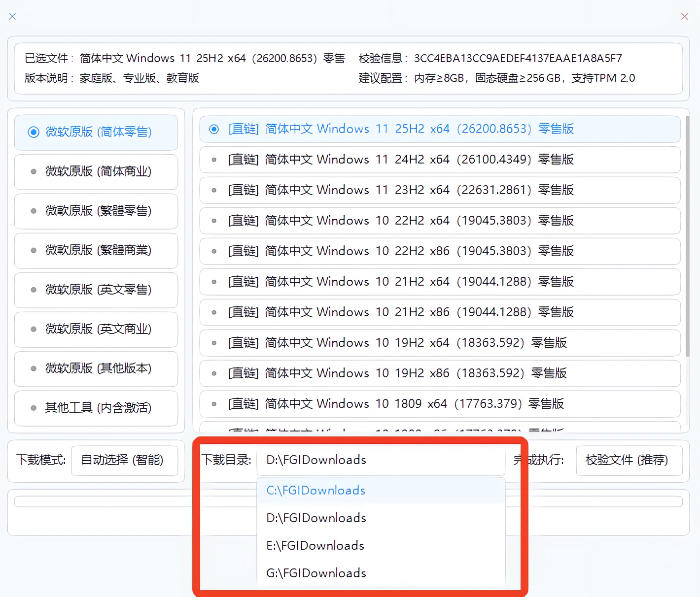The image size is (700, 597).
Task: Select 其他工具 (内含激活) category
Action: pos(96,408)
